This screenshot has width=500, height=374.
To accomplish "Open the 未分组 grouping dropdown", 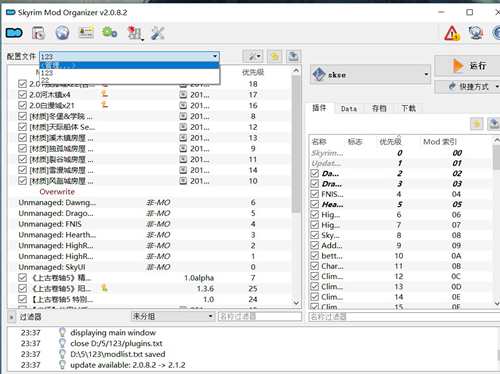I will 173,316.
